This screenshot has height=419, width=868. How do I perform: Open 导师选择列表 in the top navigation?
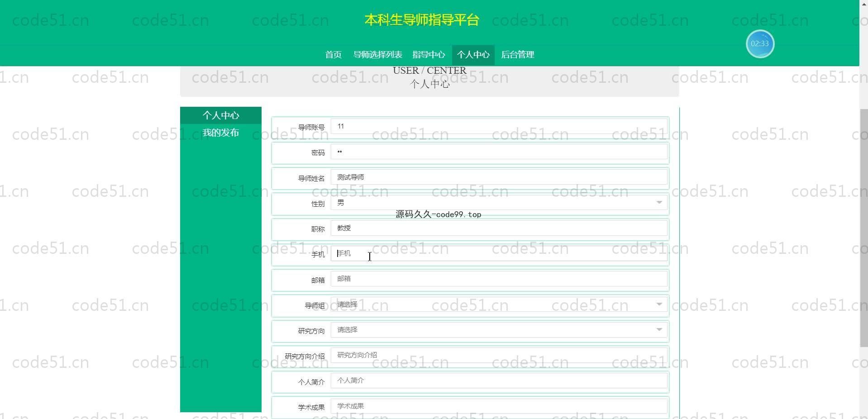pyautogui.click(x=377, y=55)
